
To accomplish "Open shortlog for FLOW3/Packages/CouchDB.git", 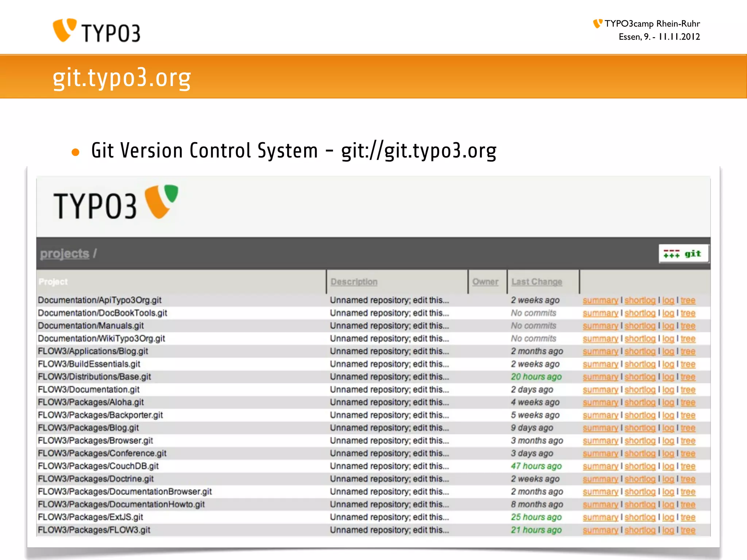I will pos(640,466).
